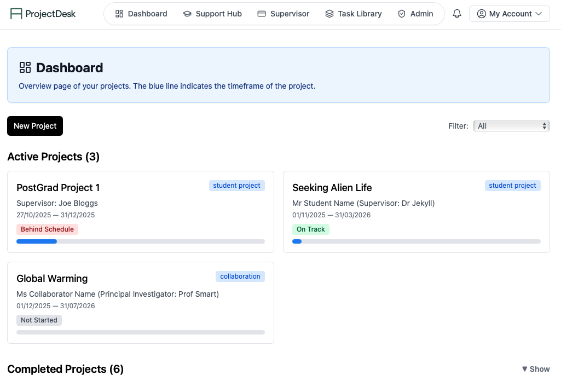
Task: Show the Completed Projects list
Action: coord(535,369)
